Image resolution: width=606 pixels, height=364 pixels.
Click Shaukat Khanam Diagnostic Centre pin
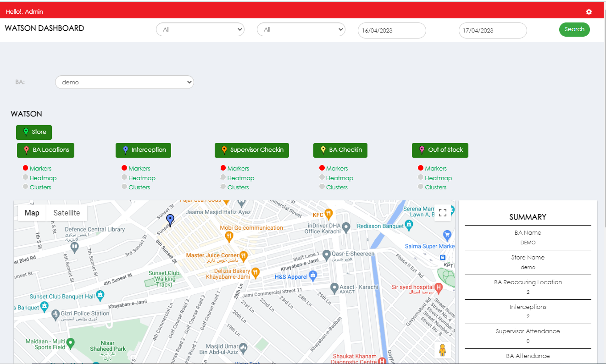[x=382, y=361]
